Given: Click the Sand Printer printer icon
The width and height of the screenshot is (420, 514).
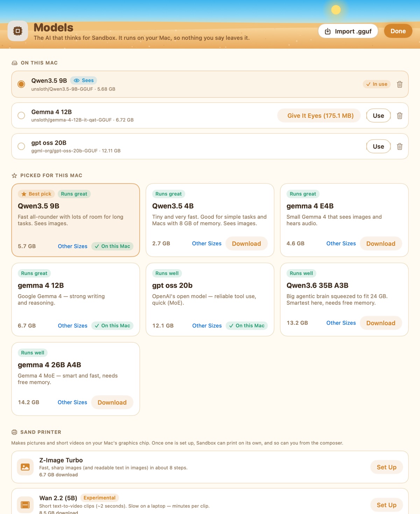Looking at the screenshot, I should 14,432.
